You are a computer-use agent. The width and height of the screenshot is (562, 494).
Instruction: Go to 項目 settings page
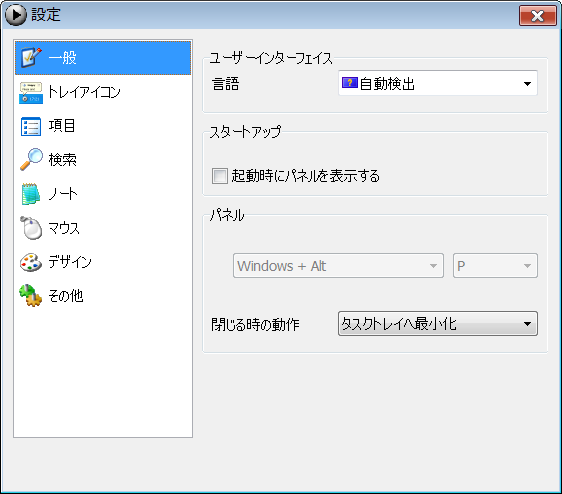pyautogui.click(x=103, y=126)
